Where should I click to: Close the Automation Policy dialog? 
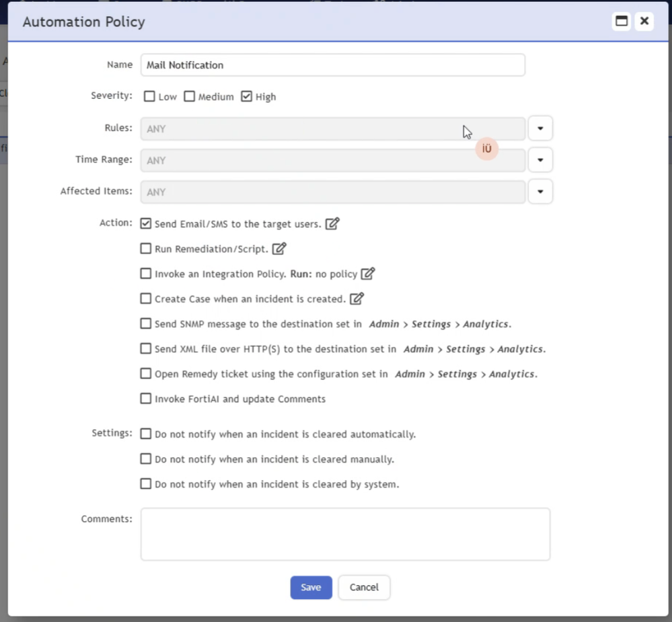coord(644,22)
